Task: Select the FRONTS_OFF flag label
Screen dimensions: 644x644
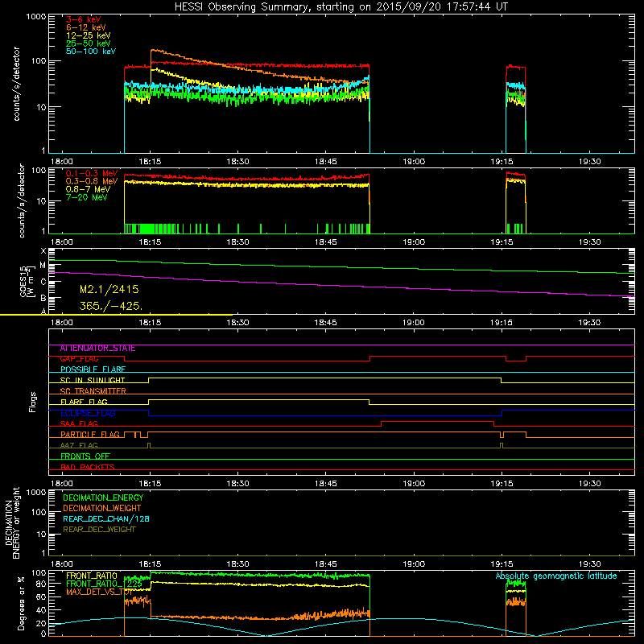Action: pos(85,456)
